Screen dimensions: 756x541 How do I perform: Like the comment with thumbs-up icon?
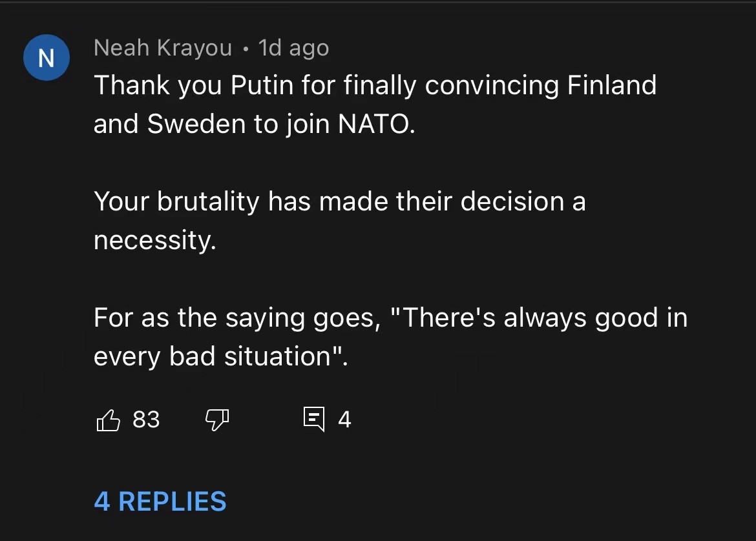[109, 420]
